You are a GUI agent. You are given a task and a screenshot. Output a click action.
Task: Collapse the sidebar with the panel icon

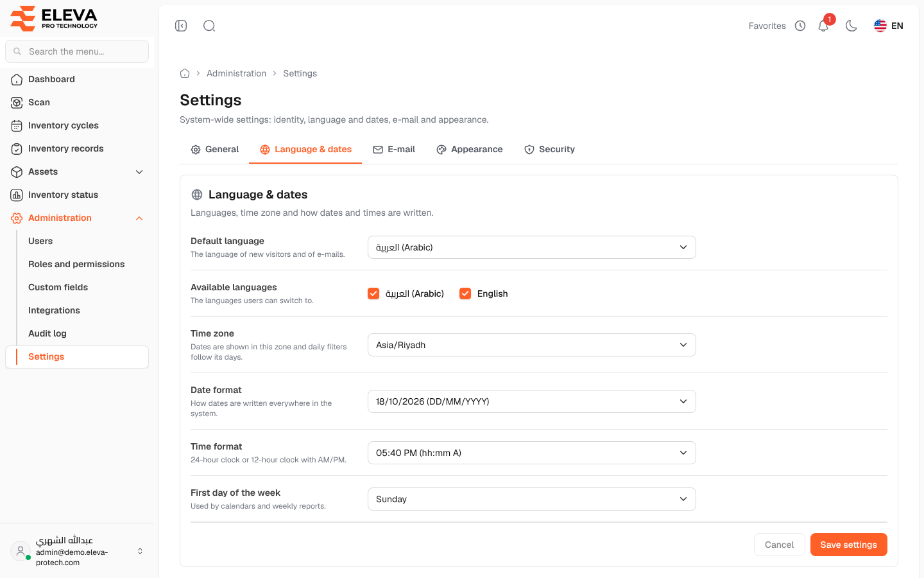pos(181,26)
